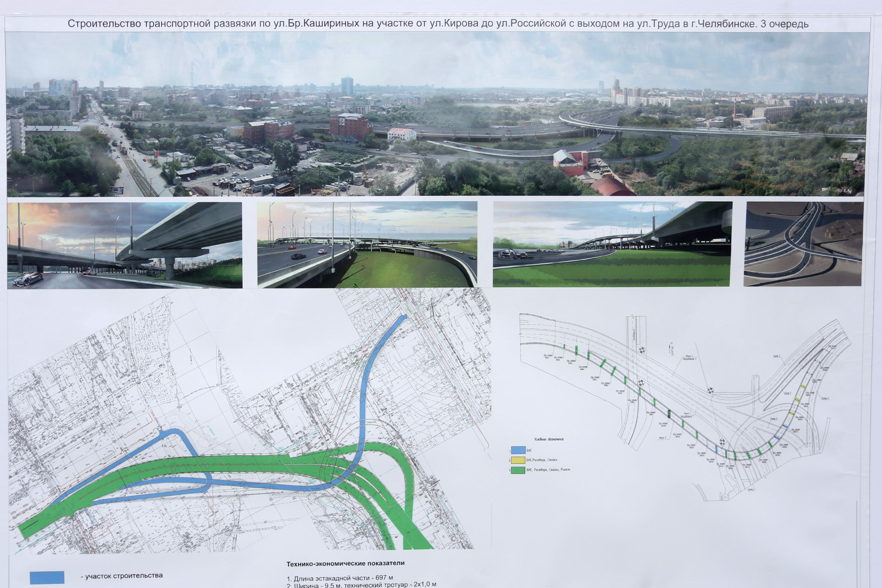Select the curved ramp rendering with grass

pos(367,244)
